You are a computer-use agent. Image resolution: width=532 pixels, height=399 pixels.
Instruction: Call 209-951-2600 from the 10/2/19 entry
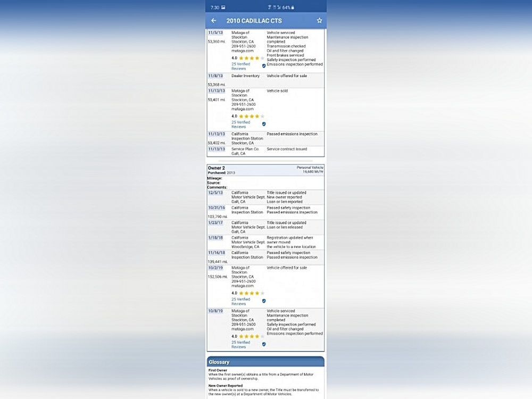(243, 281)
